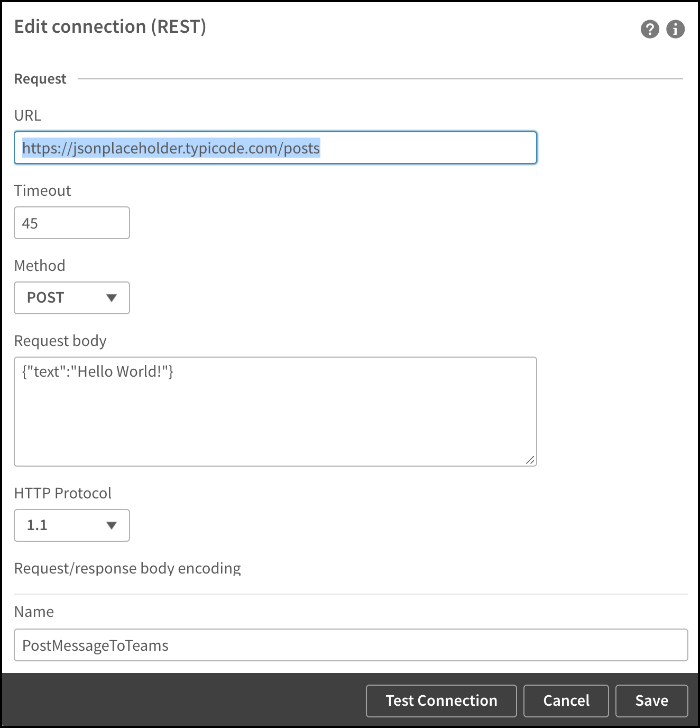Click the Method label text
This screenshot has height=728, width=700.
[40, 266]
